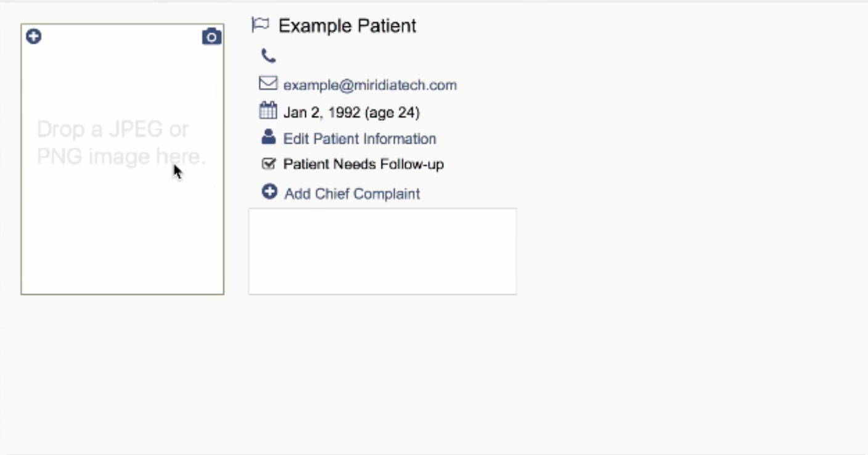Click the Patient Needs Follow-up label text

(364, 164)
